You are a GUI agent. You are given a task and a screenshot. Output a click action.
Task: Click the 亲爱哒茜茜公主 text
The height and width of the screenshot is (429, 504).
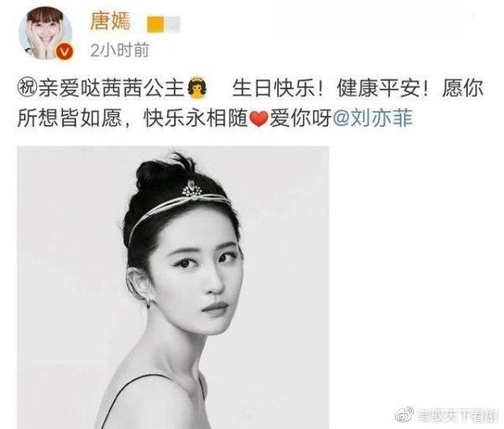coord(111,88)
